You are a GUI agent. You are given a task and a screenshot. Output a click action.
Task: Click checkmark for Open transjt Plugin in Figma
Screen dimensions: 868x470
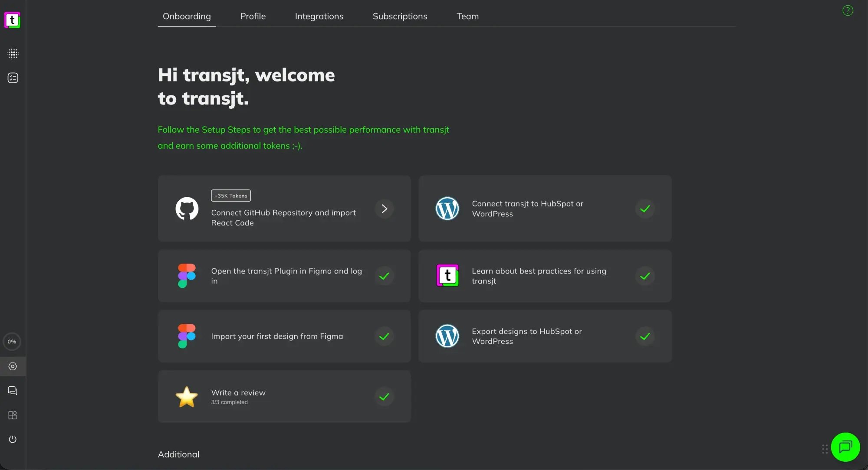click(384, 276)
